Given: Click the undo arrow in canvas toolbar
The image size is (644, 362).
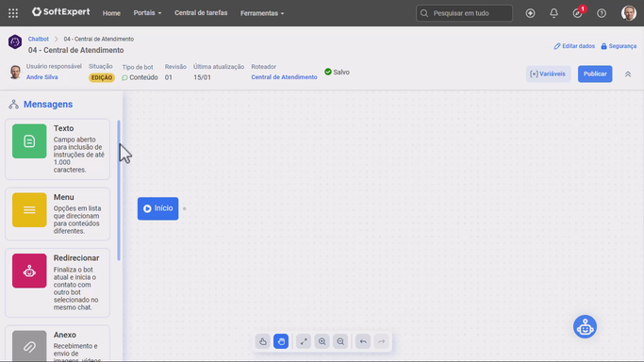Looking at the screenshot, I should [363, 341].
